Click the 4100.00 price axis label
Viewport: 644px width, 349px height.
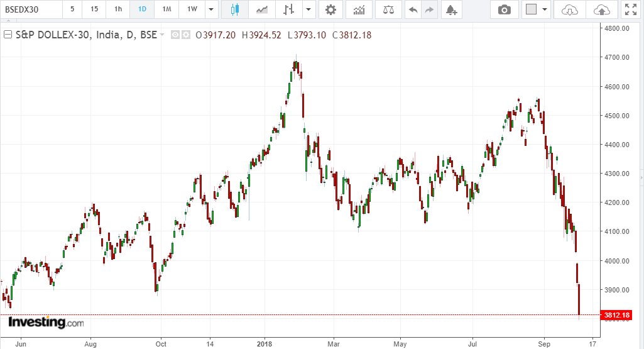click(x=616, y=231)
